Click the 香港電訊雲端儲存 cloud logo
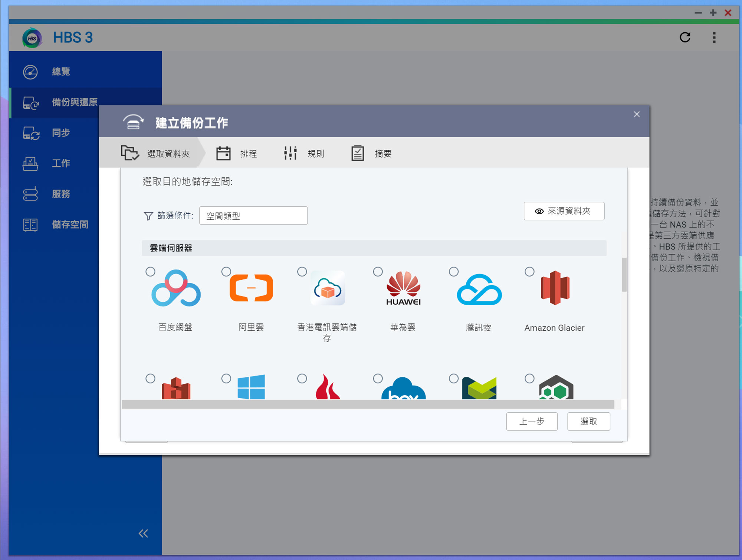The width and height of the screenshot is (742, 560). [328, 288]
